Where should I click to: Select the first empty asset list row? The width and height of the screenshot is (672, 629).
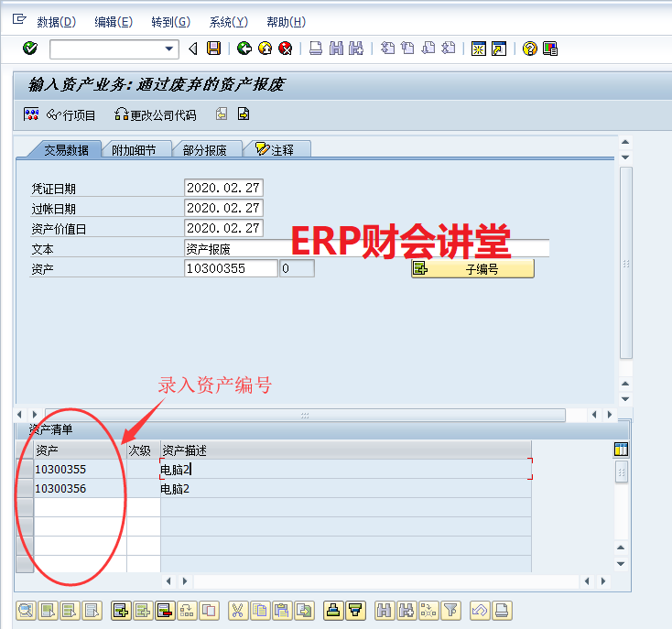coord(25,508)
